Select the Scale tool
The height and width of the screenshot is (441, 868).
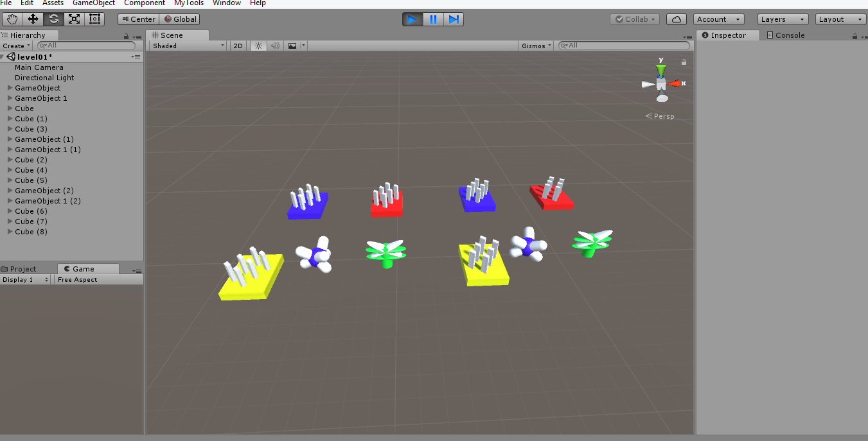pyautogui.click(x=74, y=19)
